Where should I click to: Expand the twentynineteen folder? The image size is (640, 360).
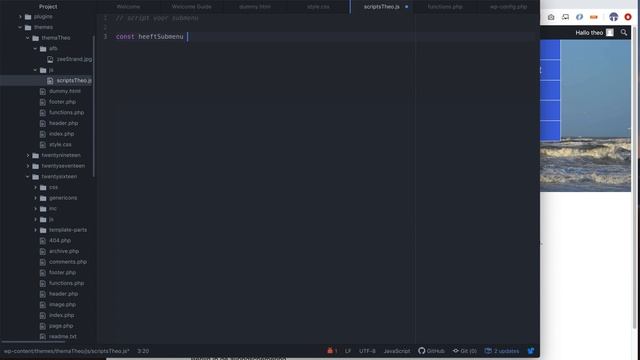coord(28,155)
